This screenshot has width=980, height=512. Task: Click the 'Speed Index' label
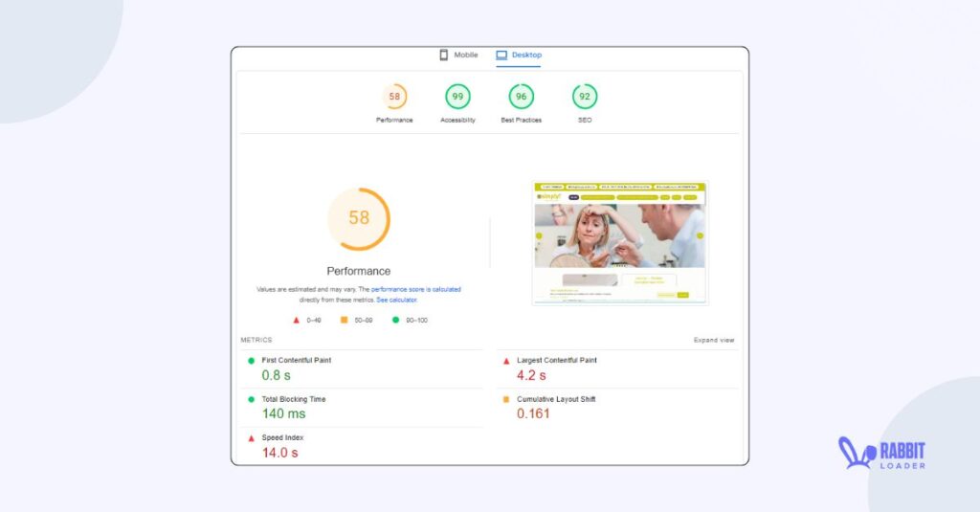(282, 437)
